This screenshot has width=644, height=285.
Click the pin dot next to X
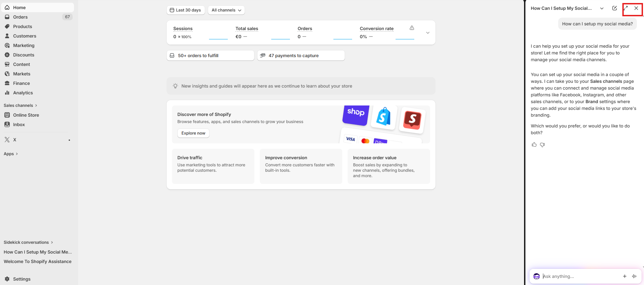[69, 140]
